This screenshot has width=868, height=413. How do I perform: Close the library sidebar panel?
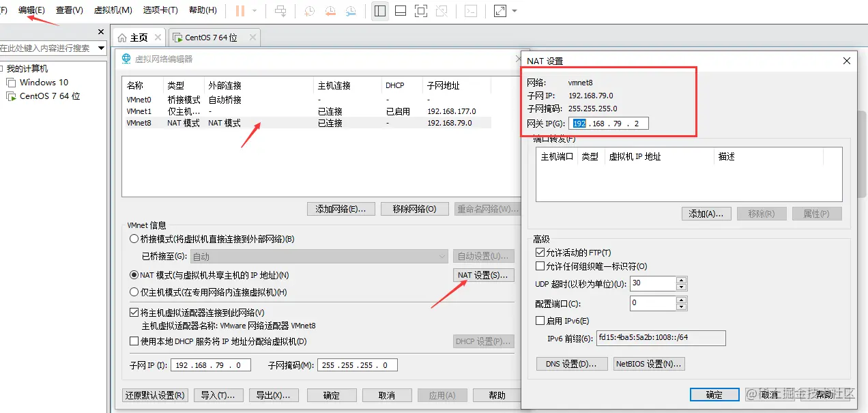[x=101, y=32]
